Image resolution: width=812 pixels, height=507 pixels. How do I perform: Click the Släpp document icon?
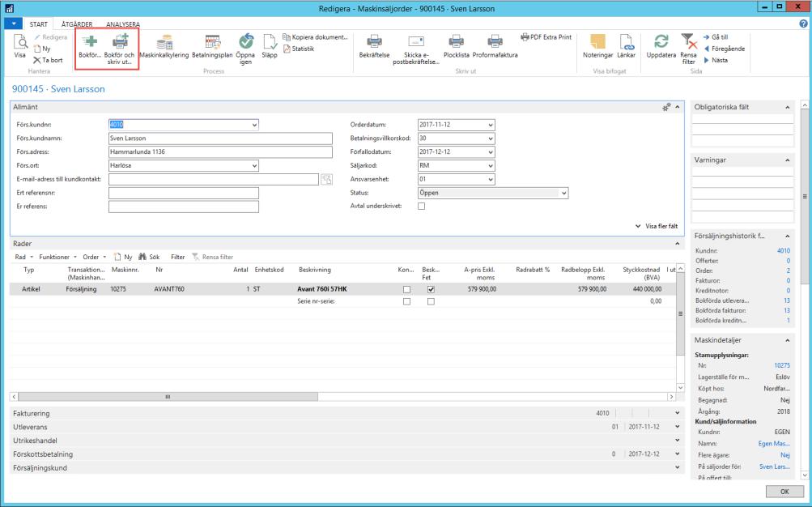pyautogui.click(x=270, y=41)
